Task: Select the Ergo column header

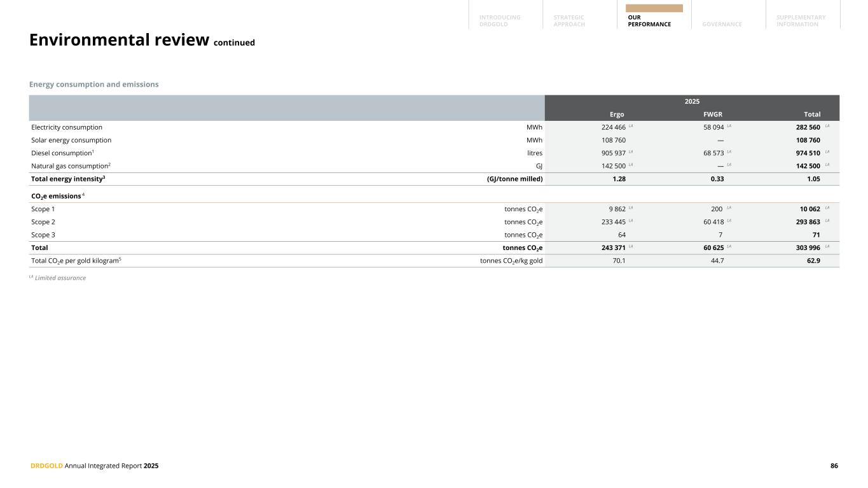Action: point(617,115)
